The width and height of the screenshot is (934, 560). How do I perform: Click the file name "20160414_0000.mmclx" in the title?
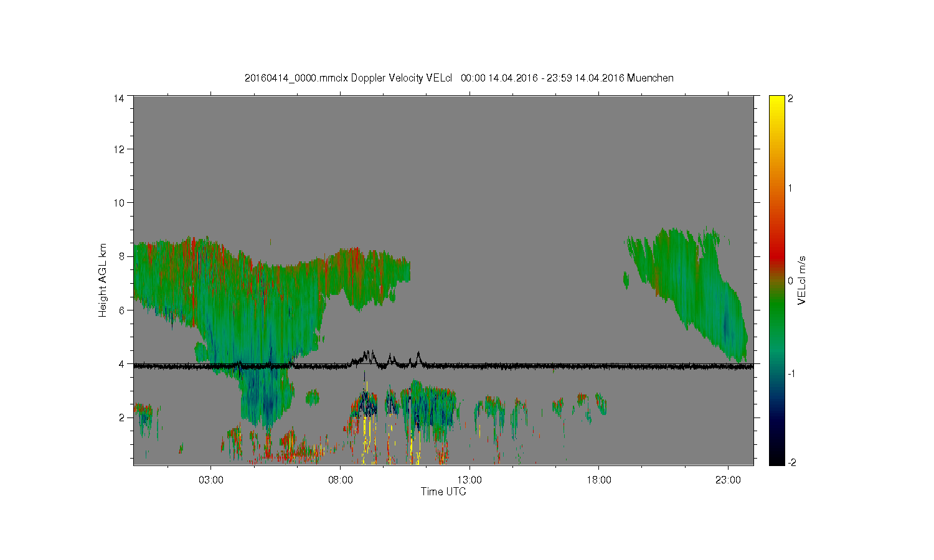coord(296,78)
